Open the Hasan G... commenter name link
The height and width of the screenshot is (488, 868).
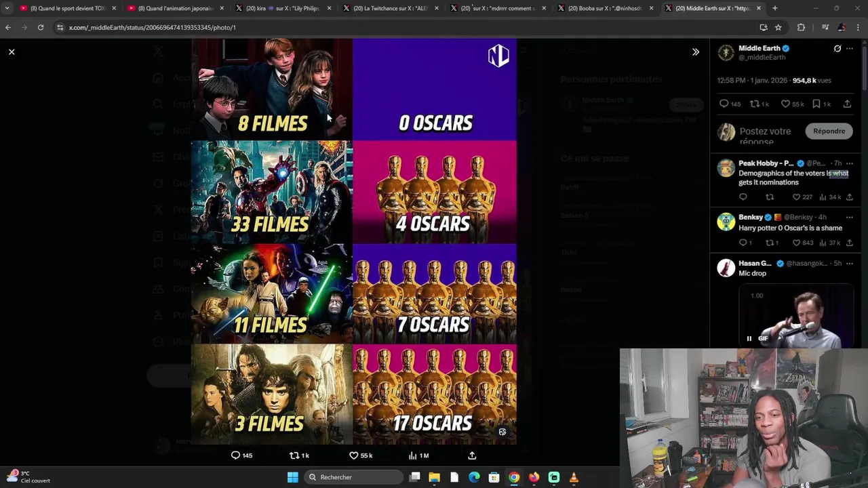pyautogui.click(x=755, y=263)
